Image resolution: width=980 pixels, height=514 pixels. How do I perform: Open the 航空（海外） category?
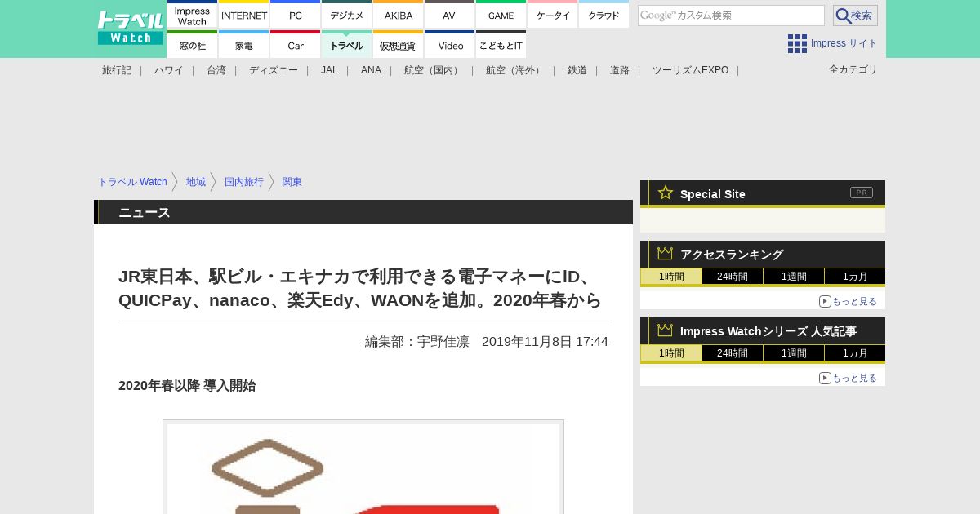pos(515,70)
